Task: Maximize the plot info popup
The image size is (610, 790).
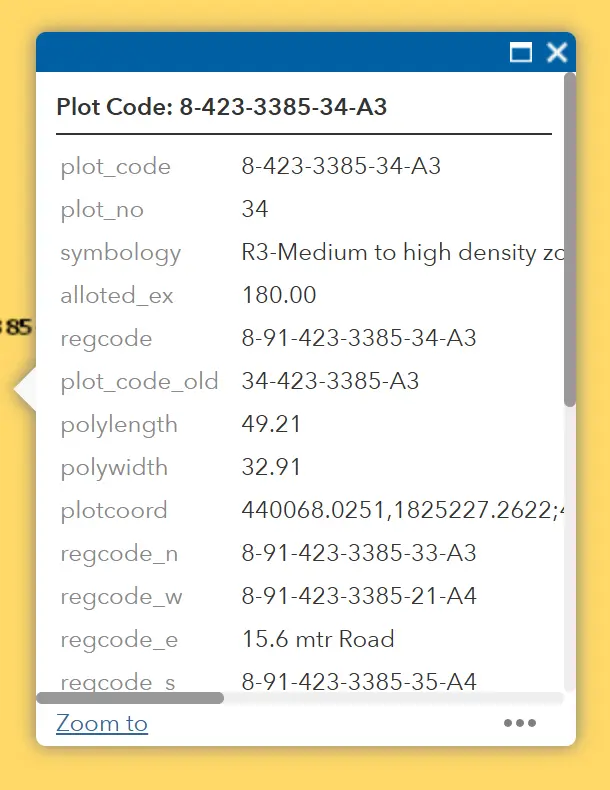Action: tap(521, 53)
